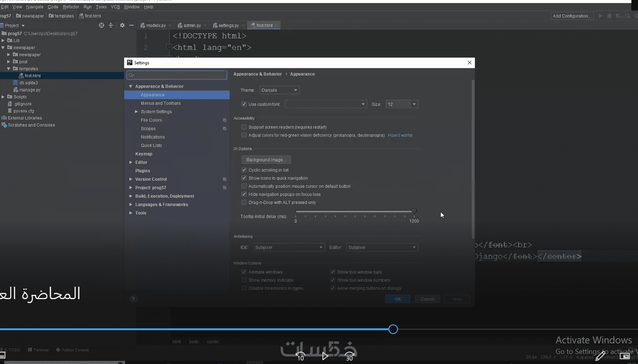Click the help question mark button
Screen dimensions: 638x364
coord(133,299)
